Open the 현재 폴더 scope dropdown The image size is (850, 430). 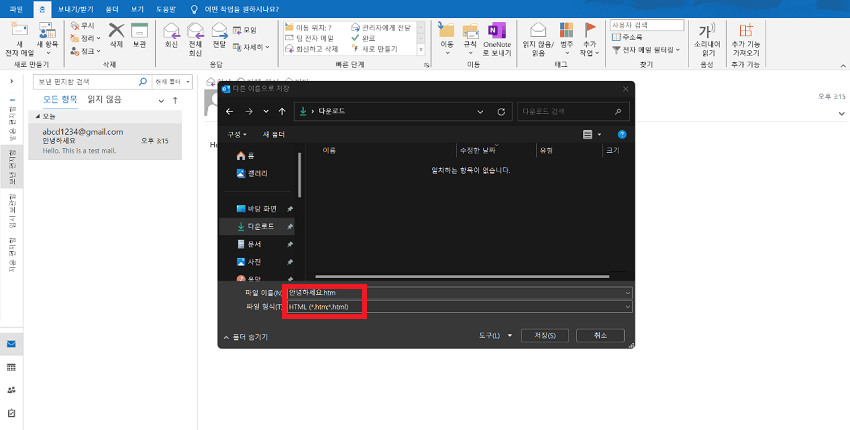tap(172, 82)
